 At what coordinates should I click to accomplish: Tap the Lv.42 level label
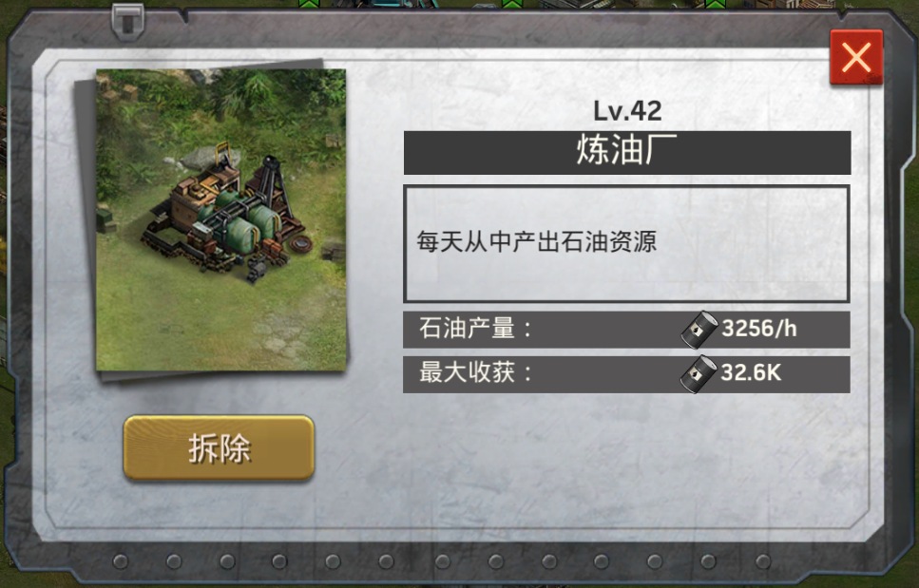pos(627,111)
